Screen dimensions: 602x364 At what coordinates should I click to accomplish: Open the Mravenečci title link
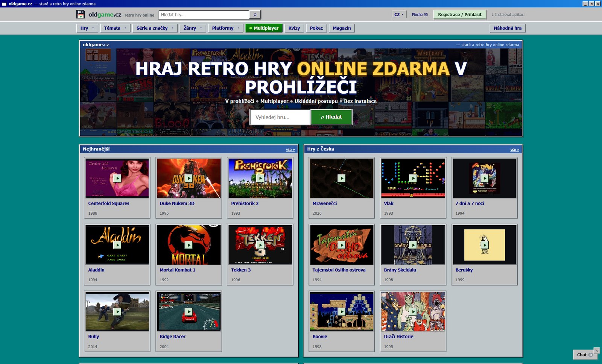pyautogui.click(x=324, y=203)
